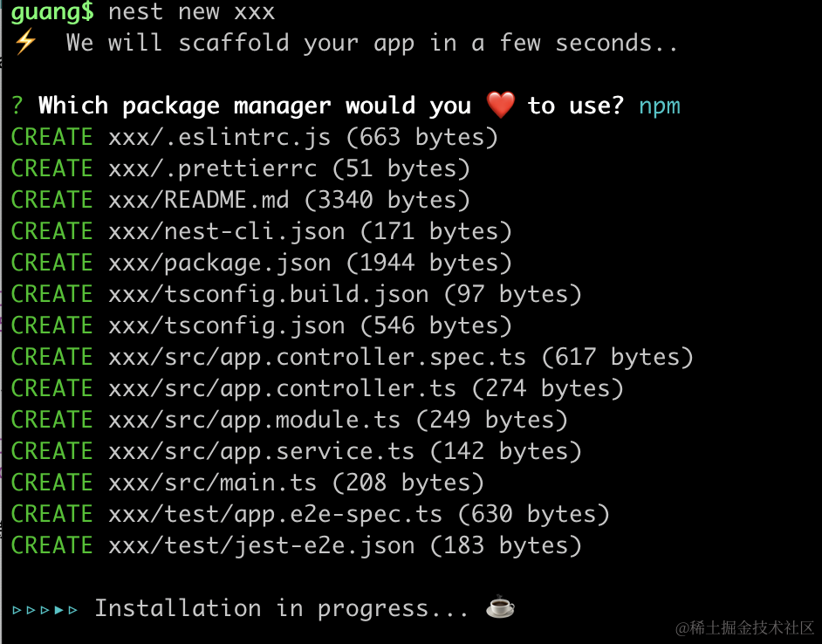Click the xxx/src/app.controller.spec.ts path

click(x=317, y=357)
